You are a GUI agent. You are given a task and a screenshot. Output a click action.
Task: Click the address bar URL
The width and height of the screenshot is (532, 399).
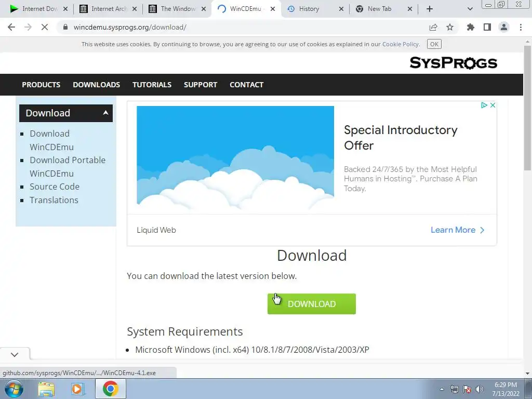coord(130,27)
